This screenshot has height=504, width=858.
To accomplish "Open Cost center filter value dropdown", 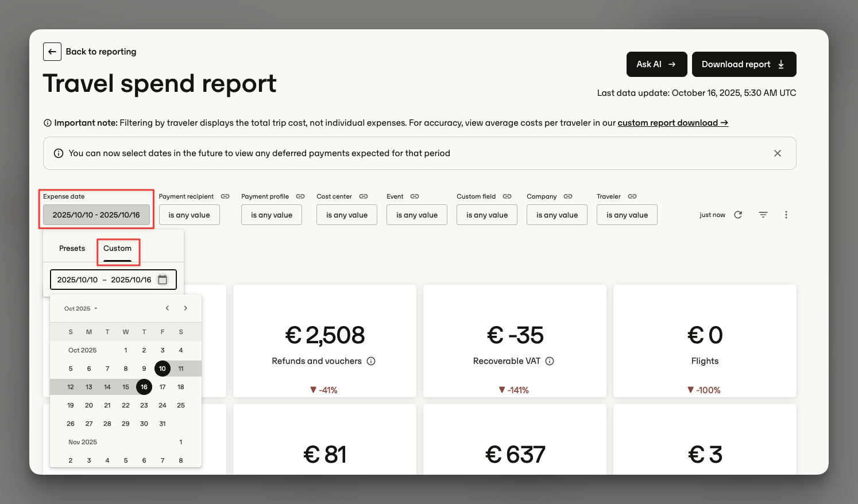I will (x=347, y=215).
